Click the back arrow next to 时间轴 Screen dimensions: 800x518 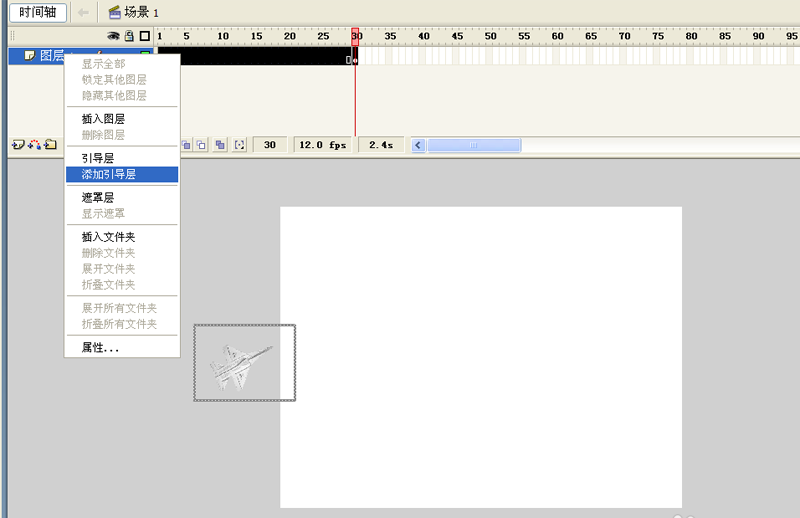click(x=83, y=12)
